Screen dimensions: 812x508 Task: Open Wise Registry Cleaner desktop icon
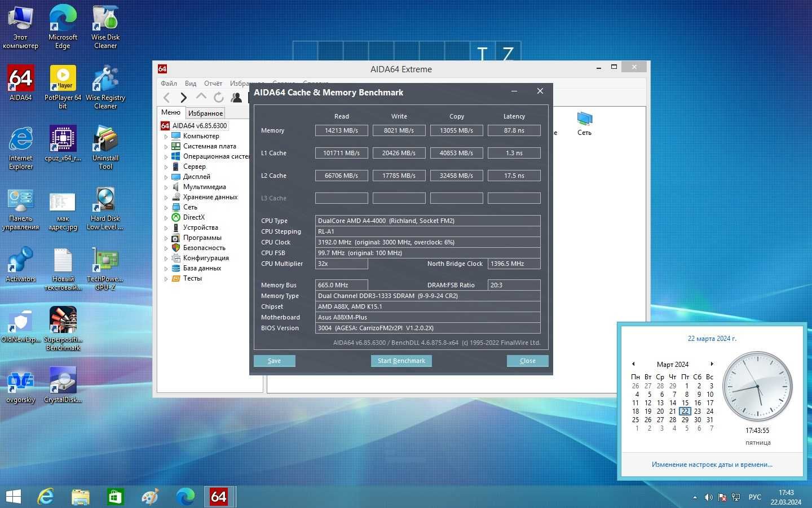tap(105, 87)
